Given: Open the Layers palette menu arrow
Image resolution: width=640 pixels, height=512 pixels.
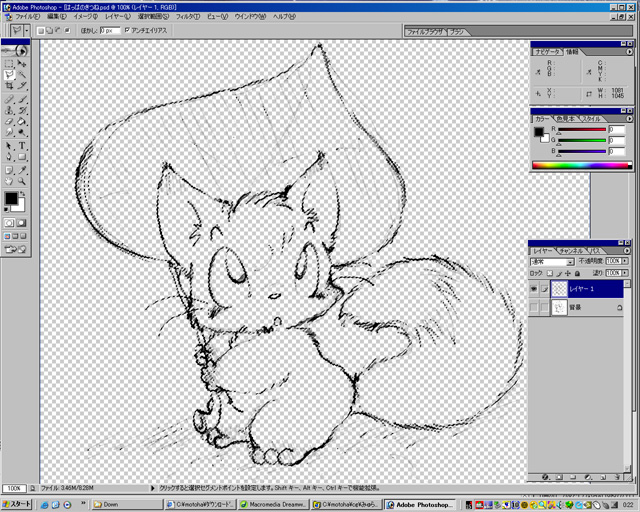Looking at the screenshot, I should click(x=627, y=251).
